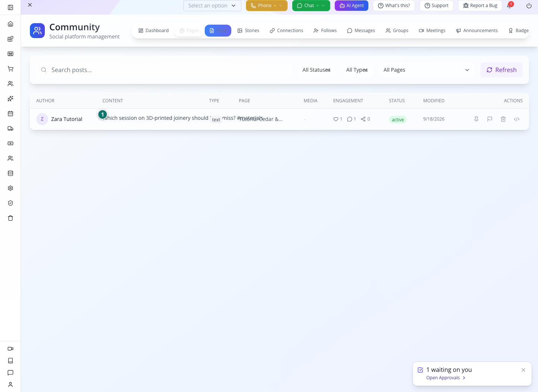Switch to the Messages tab
538x392 pixels.
click(361, 31)
